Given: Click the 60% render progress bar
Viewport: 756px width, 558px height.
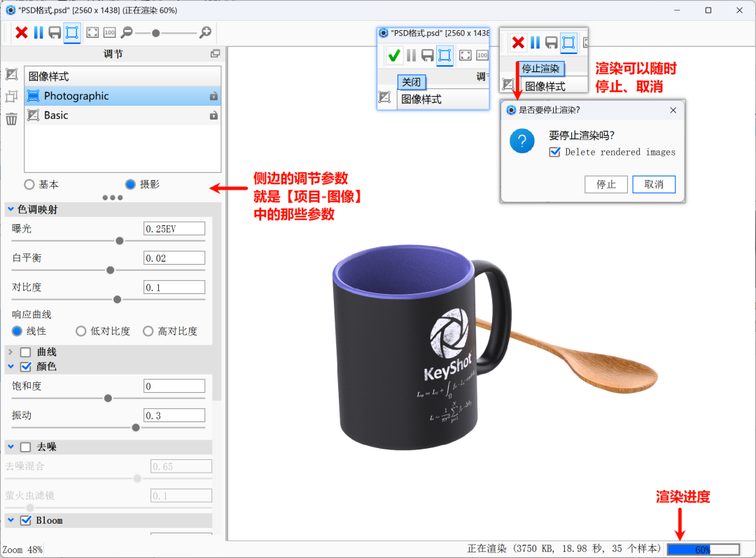Looking at the screenshot, I should point(703,550).
